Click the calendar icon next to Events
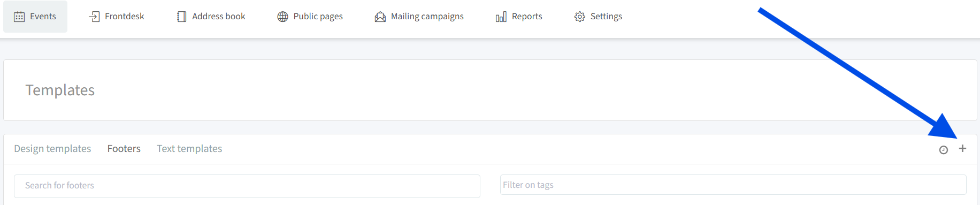980x205 pixels. click(x=19, y=17)
